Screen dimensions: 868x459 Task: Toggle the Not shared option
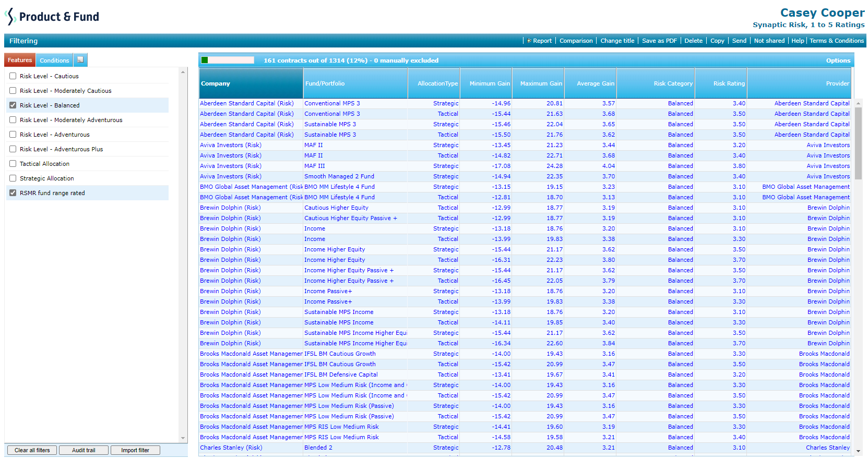tap(769, 41)
